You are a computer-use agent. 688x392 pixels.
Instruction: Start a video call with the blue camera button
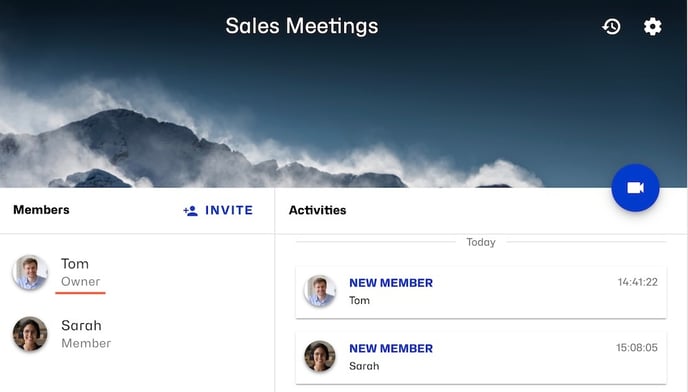pos(635,188)
